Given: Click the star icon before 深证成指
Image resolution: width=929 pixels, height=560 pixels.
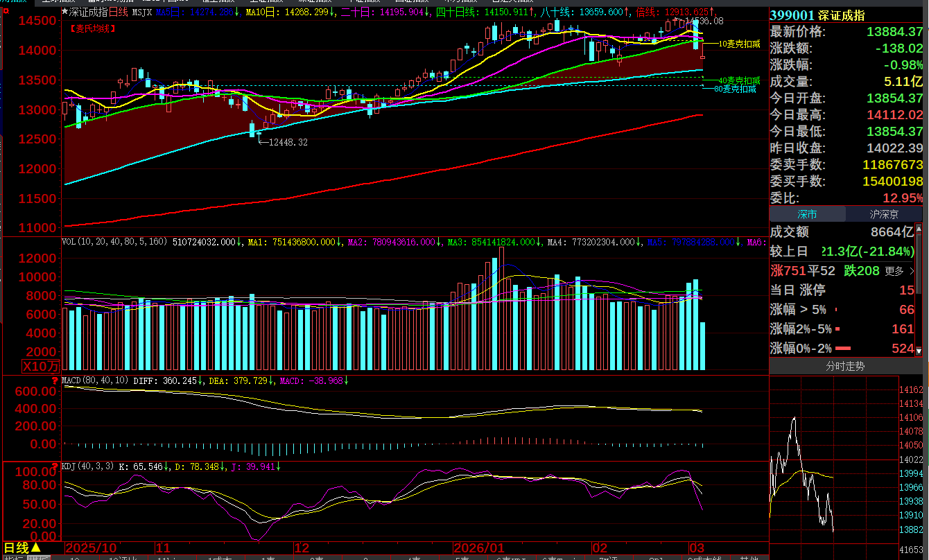Looking at the screenshot, I should point(66,12).
